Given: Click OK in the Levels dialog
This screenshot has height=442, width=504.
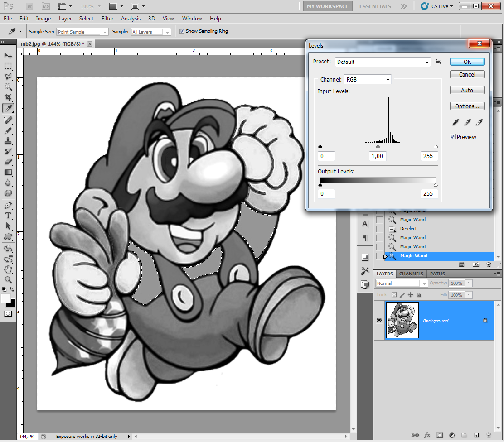Looking at the screenshot, I should pyautogui.click(x=467, y=62).
